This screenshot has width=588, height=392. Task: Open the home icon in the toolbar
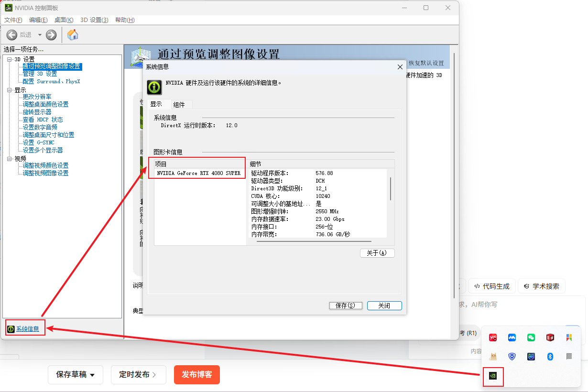pos(73,35)
